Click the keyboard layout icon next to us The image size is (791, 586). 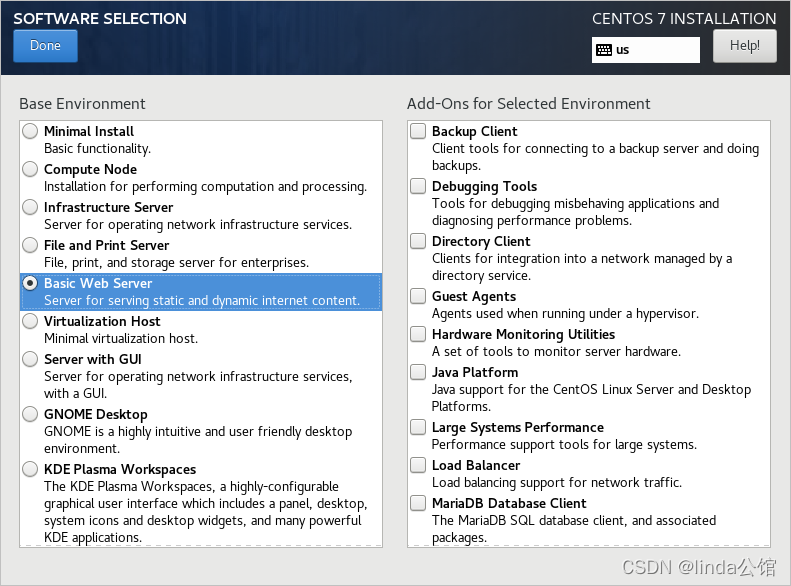pos(604,50)
